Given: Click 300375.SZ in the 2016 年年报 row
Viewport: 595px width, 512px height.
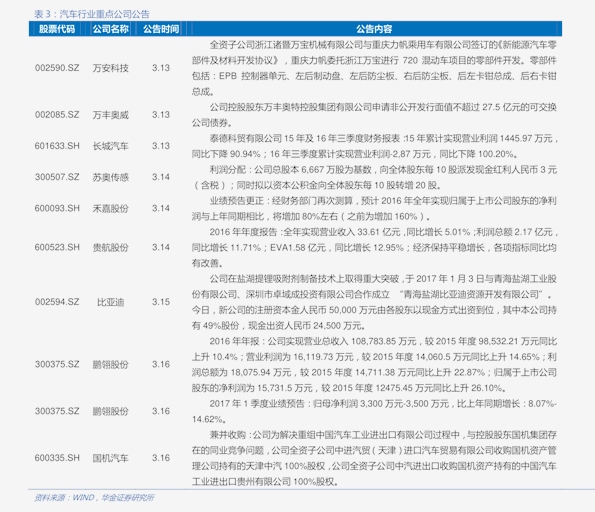Looking at the screenshot, I should click(57, 364).
